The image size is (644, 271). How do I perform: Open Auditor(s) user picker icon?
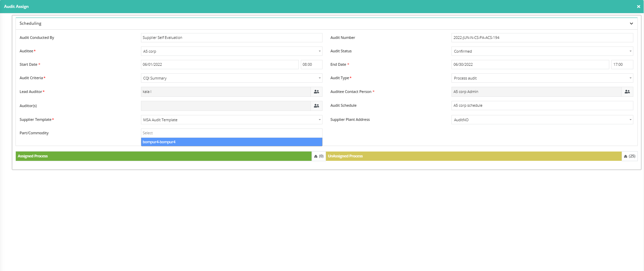tap(316, 106)
